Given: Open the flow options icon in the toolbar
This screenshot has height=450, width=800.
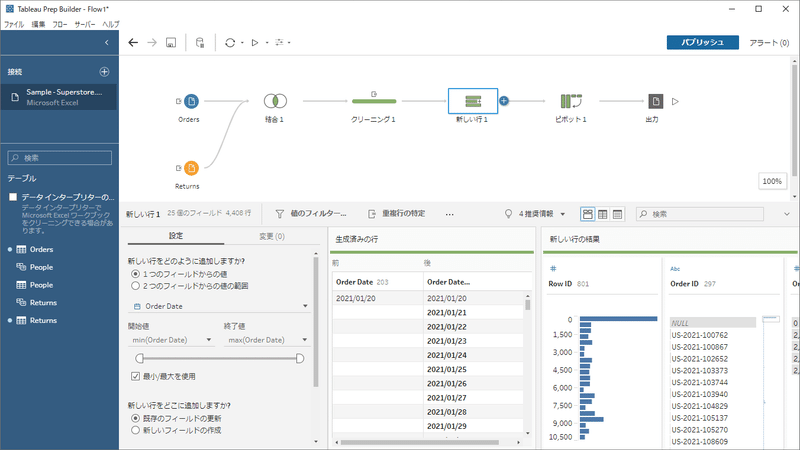Looking at the screenshot, I should click(x=279, y=42).
